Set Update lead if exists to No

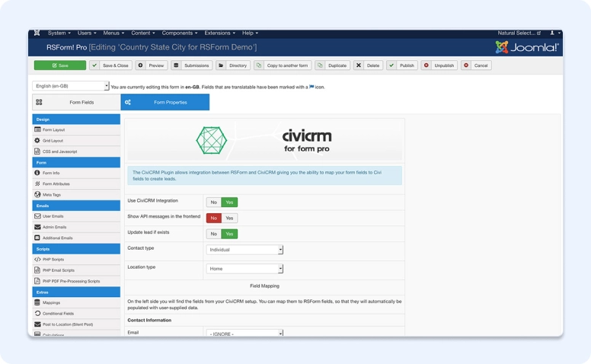click(213, 234)
